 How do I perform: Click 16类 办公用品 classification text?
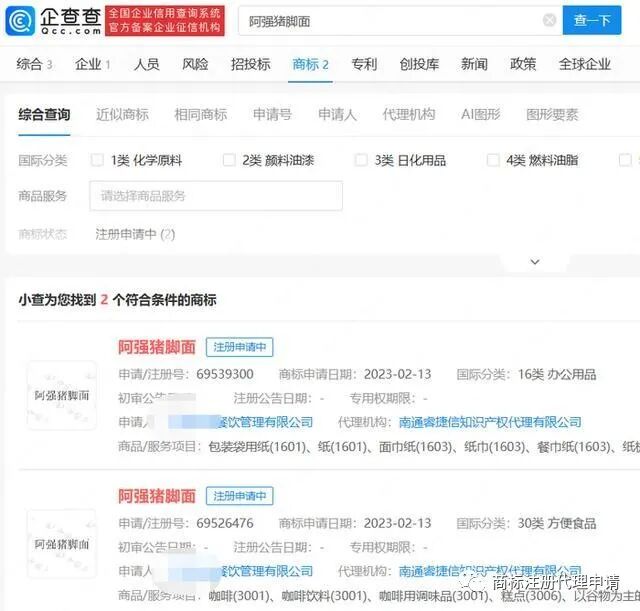point(557,374)
